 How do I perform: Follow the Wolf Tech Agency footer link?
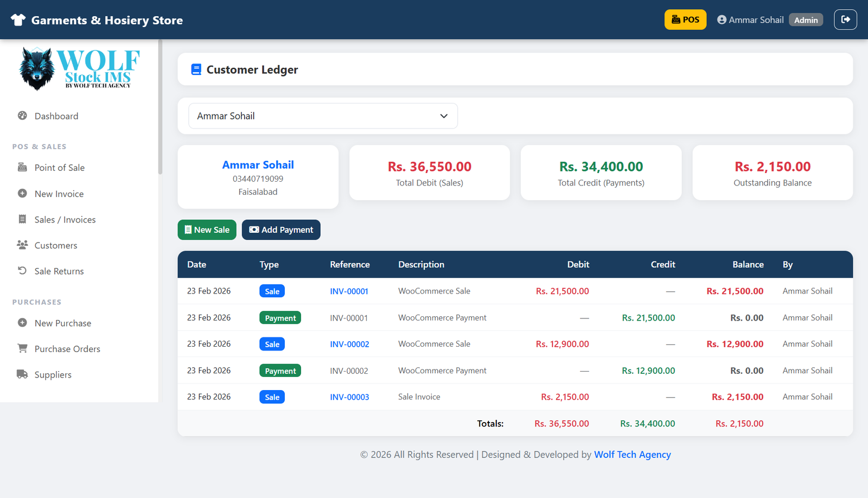(x=632, y=455)
